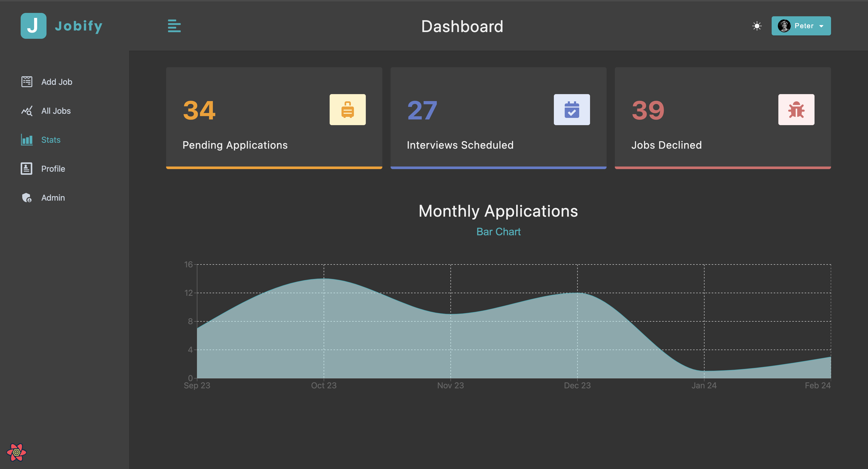
Task: Open the Add Job page
Action: point(57,82)
